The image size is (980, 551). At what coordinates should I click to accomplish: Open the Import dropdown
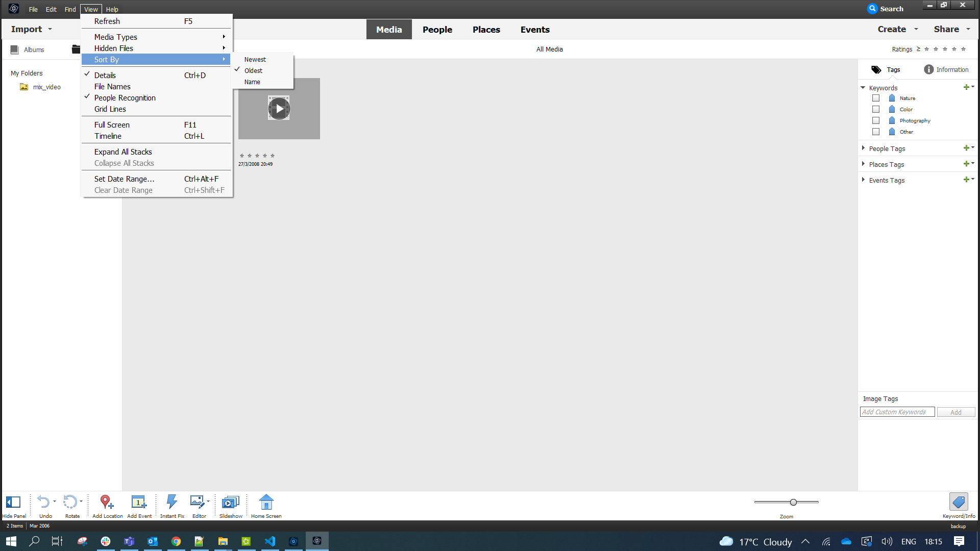point(32,29)
